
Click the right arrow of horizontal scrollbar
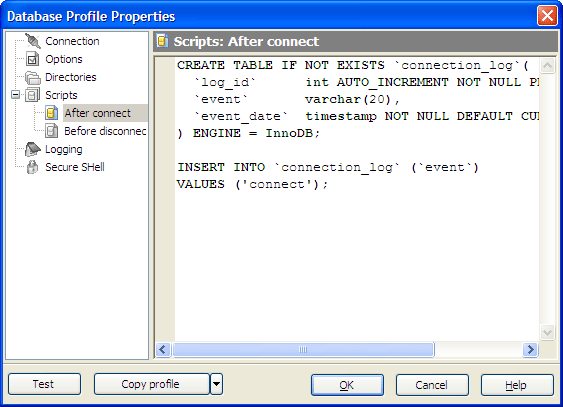tap(530, 349)
